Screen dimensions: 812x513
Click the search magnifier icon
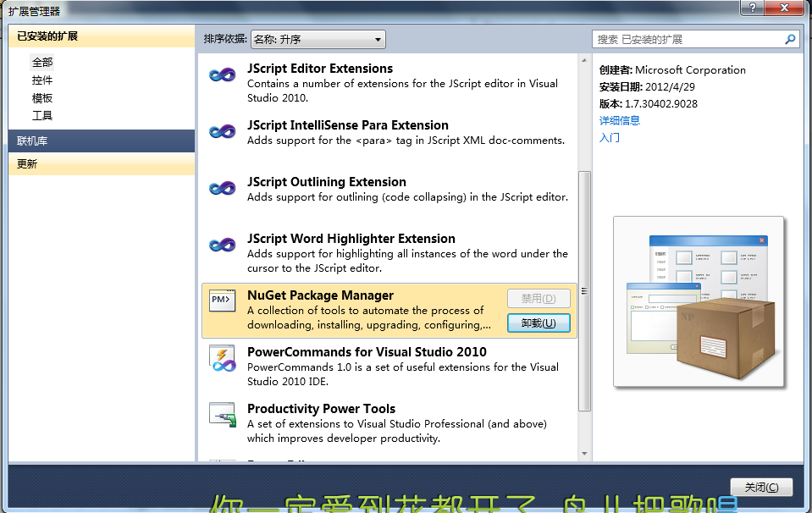point(790,39)
